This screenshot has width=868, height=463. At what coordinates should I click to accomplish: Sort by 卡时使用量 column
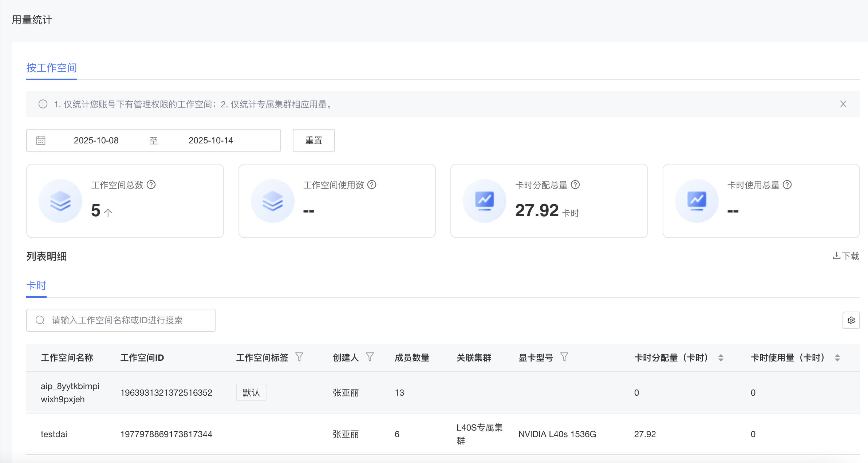837,358
